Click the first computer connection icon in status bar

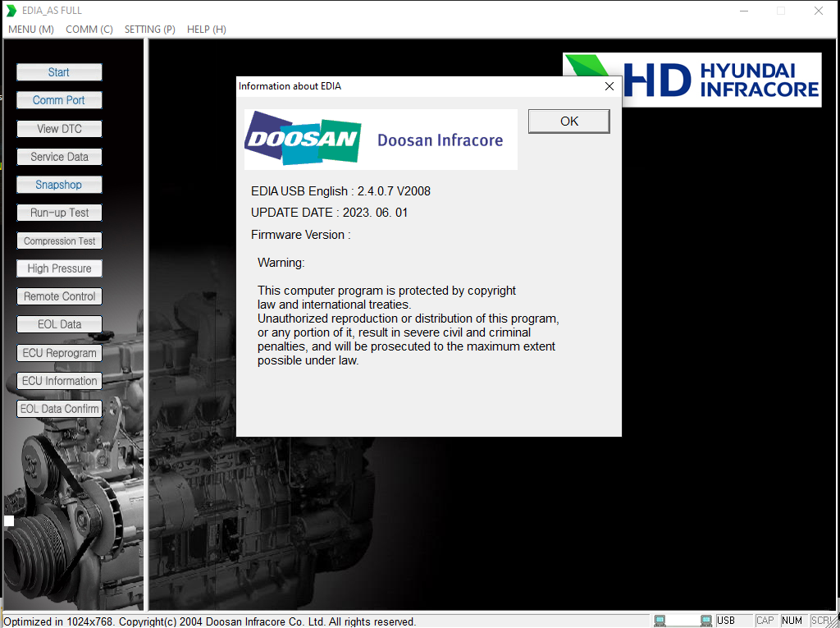[x=660, y=621]
